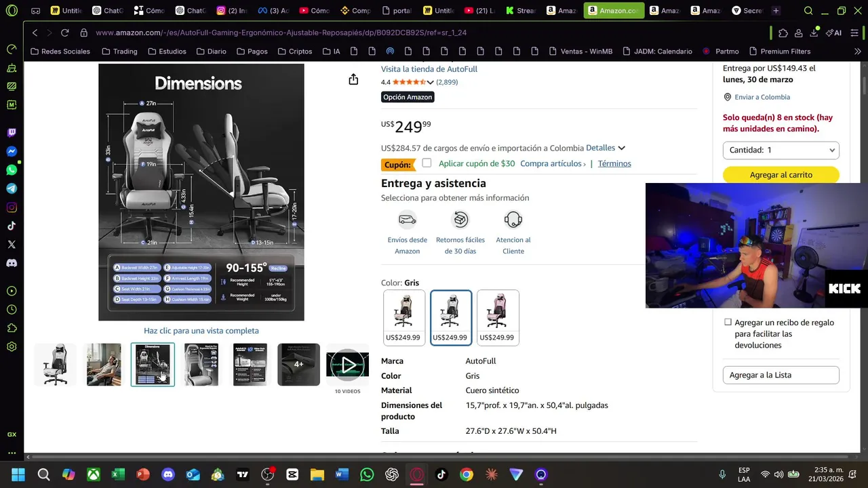
Task: Open WhatsApp from the Windows taskbar
Action: click(367, 474)
